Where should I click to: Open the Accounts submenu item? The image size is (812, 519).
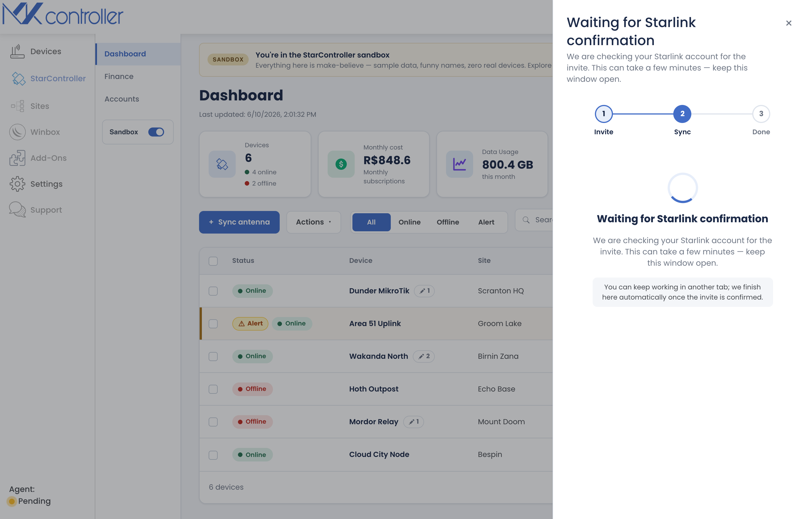[x=138, y=99]
